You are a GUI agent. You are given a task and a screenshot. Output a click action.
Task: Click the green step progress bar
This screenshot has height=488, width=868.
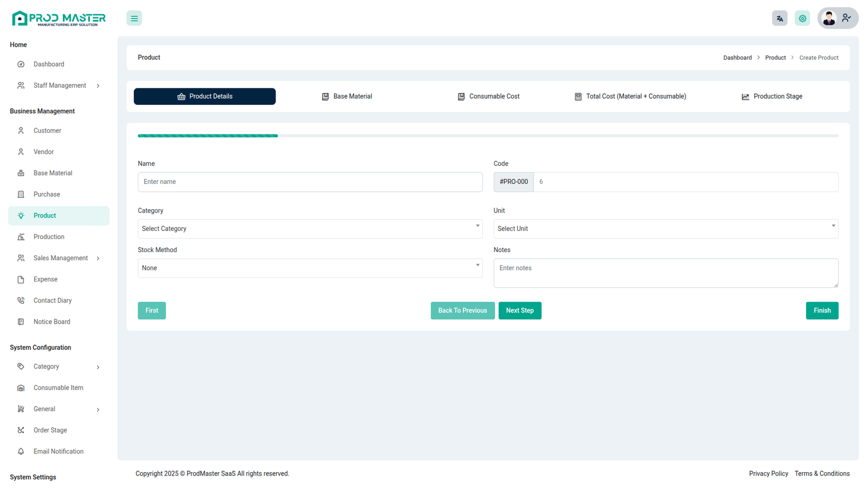pyautogui.click(x=208, y=136)
